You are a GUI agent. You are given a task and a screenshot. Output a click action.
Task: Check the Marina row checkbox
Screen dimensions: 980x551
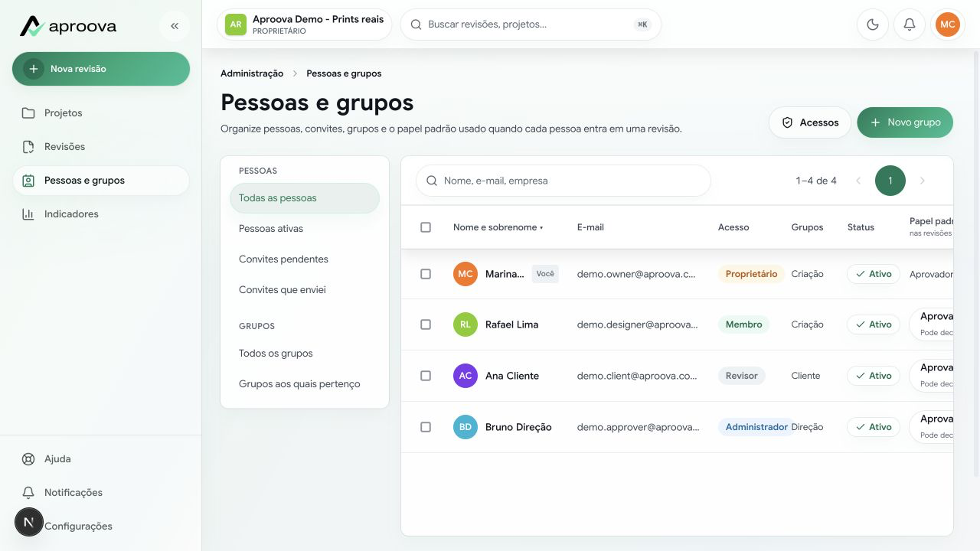coord(426,274)
